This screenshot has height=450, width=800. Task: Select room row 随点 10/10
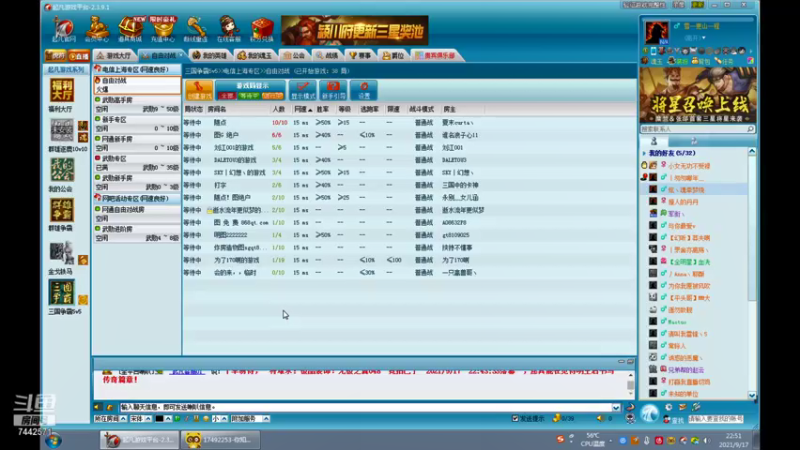click(409, 122)
